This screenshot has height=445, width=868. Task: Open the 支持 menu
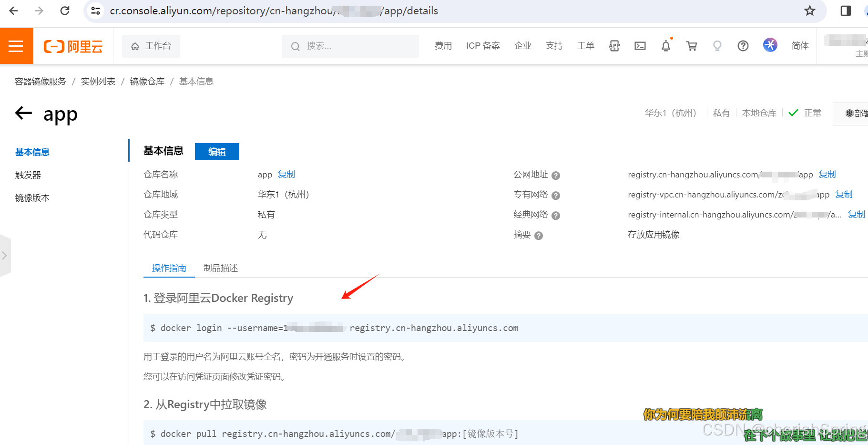pos(554,46)
